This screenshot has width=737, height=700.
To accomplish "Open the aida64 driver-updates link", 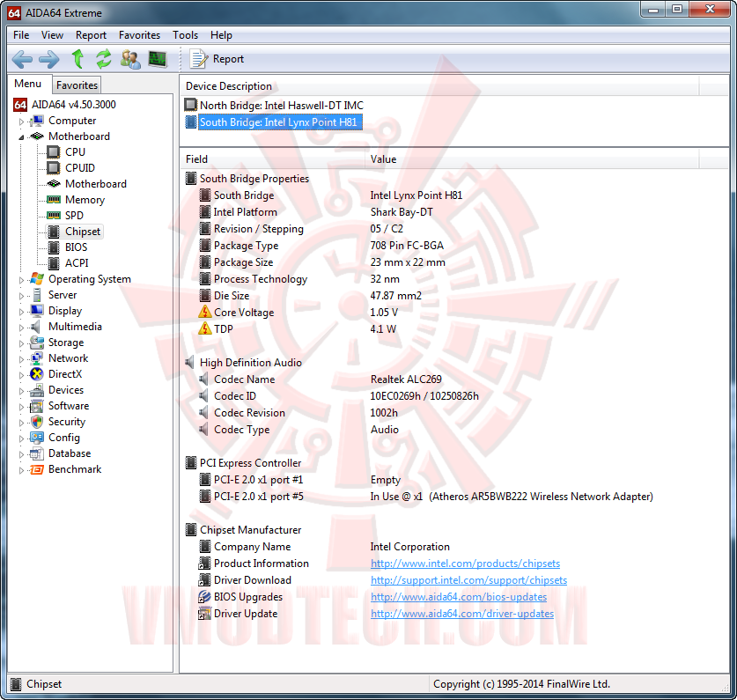I will tap(462, 614).
